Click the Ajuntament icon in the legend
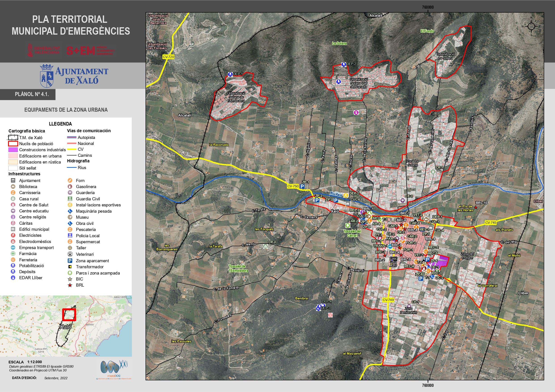The image size is (555, 392). coord(13,180)
